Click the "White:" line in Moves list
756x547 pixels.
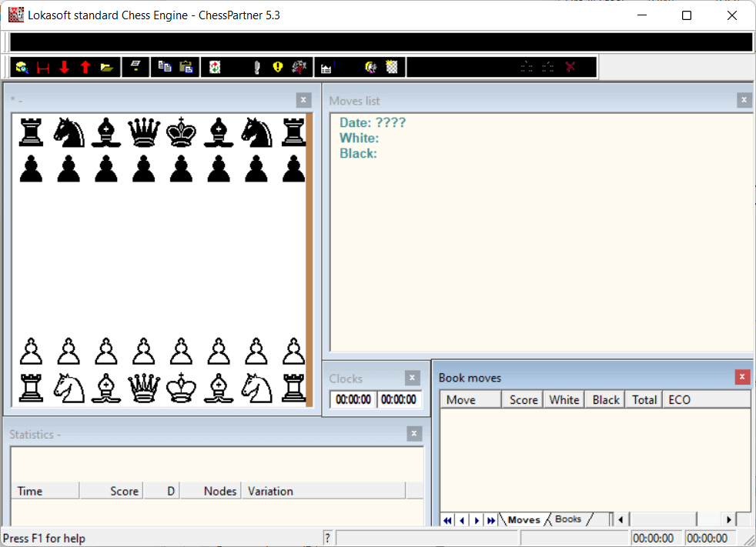click(360, 138)
